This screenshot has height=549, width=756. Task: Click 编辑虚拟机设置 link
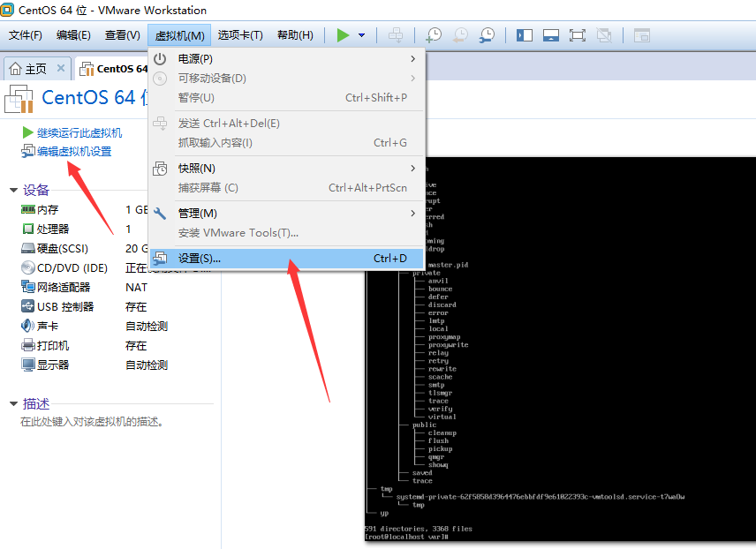pos(74,151)
